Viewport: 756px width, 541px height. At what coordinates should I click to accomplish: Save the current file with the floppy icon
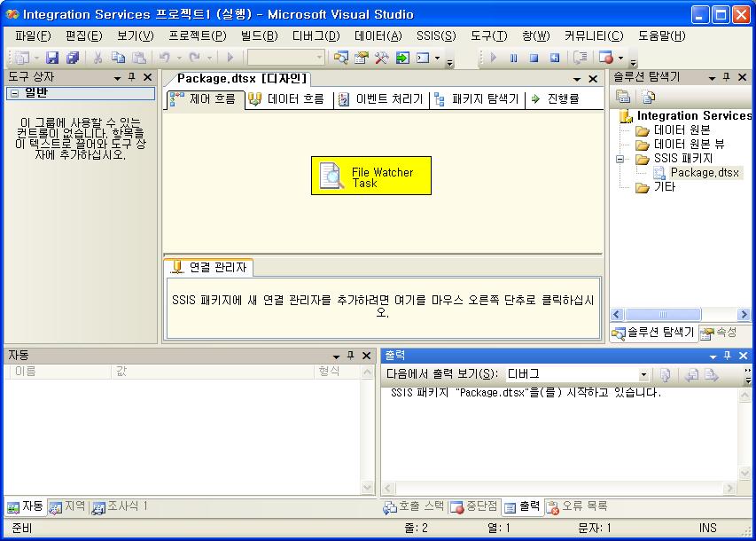tap(52, 58)
